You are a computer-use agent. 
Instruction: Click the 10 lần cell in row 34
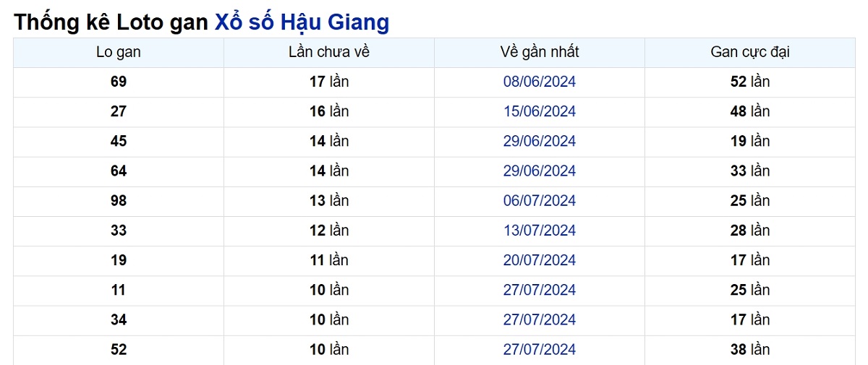point(329,319)
